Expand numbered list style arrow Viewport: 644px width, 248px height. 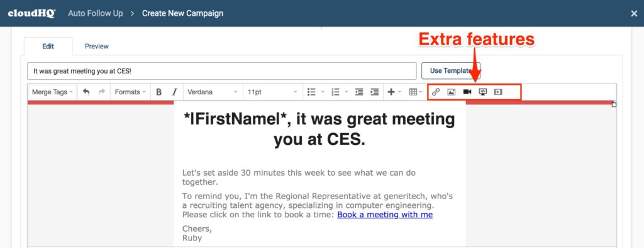(x=347, y=92)
